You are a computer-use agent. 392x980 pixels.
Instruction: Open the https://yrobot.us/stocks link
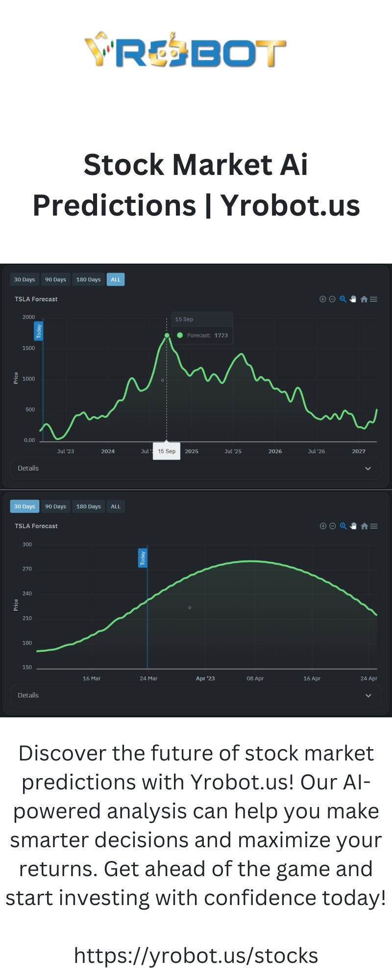coord(196,955)
